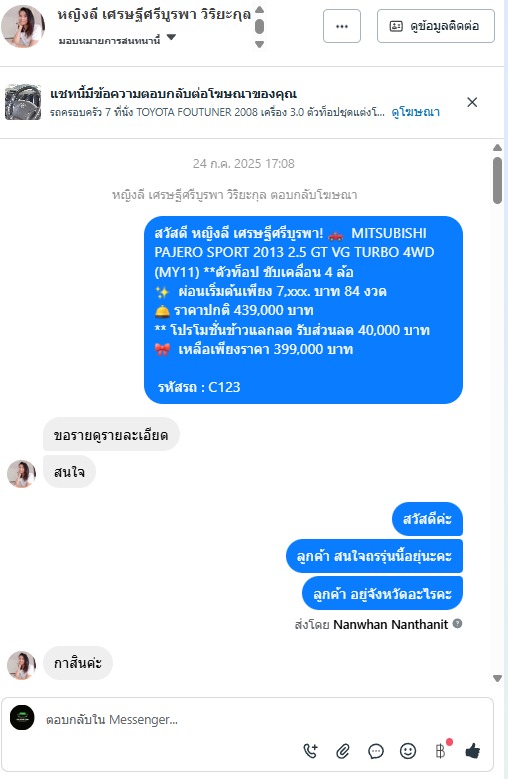Screen dimensions: 508x779
Task: Open saved replies speech bubble icon
Action: [375, 751]
